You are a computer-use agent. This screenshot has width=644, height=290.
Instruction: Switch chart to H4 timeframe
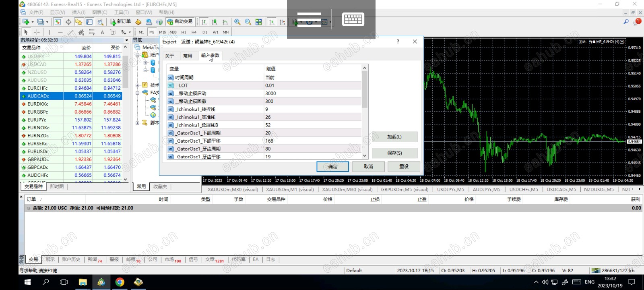pyautogui.click(x=194, y=32)
